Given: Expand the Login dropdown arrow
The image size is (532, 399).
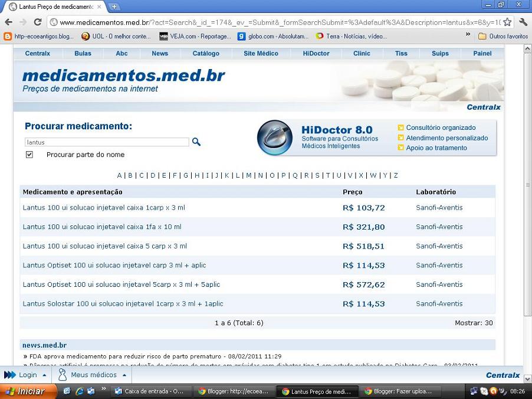Looking at the screenshot, I should pyautogui.click(x=44, y=375).
